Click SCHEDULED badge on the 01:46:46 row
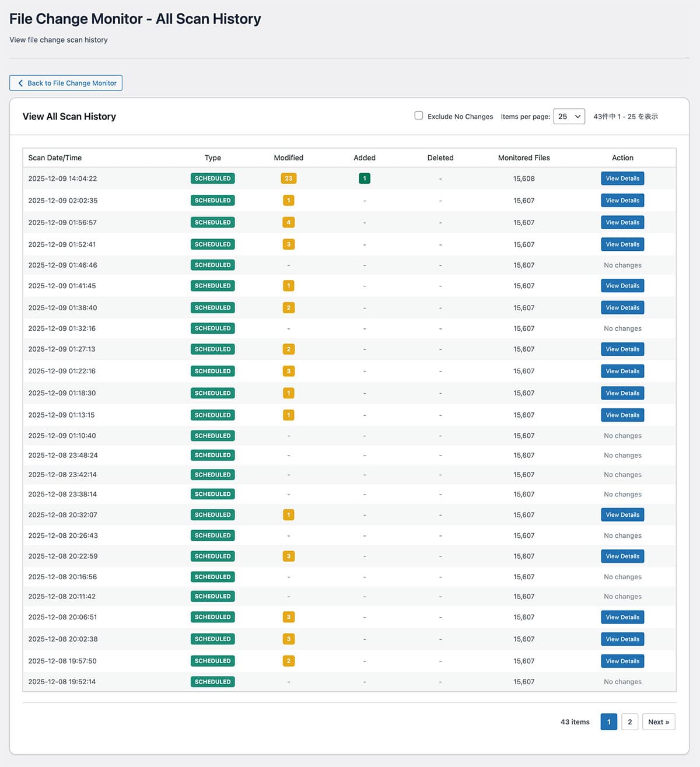This screenshot has width=700, height=767. pos(212,265)
